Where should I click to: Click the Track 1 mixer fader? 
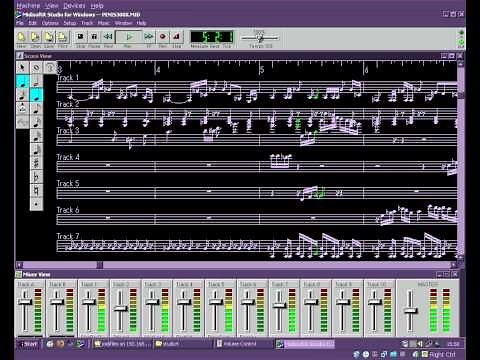click(89, 302)
